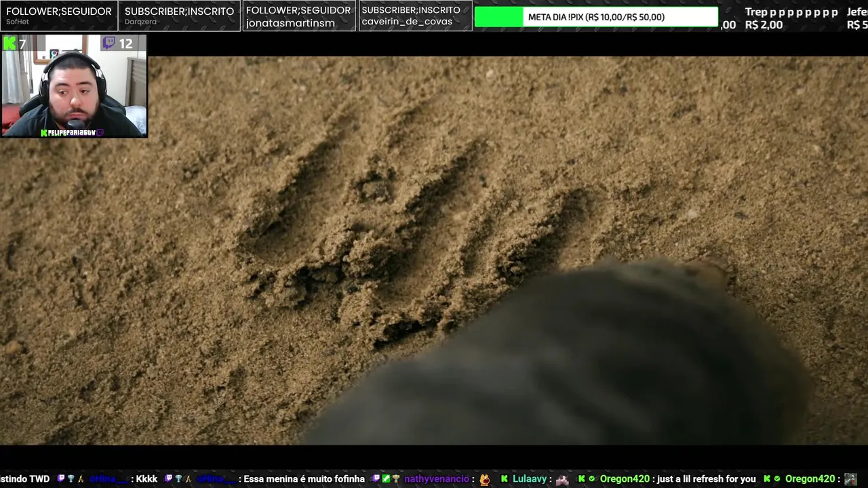Viewport: 868px width, 488px height.
Task: Click the main video showing the sand handprint
Action: tap(434, 251)
